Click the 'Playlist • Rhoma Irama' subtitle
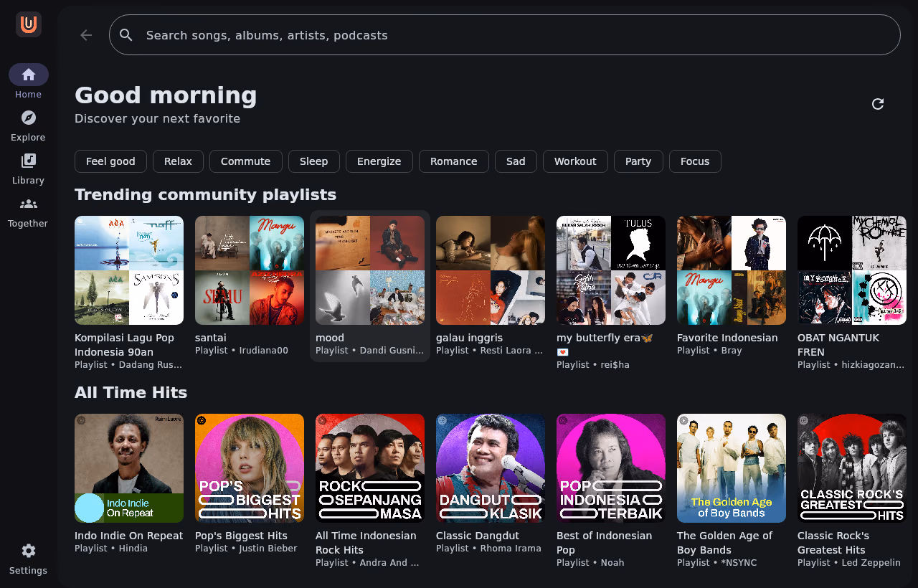The height and width of the screenshot is (588, 918). click(488, 549)
